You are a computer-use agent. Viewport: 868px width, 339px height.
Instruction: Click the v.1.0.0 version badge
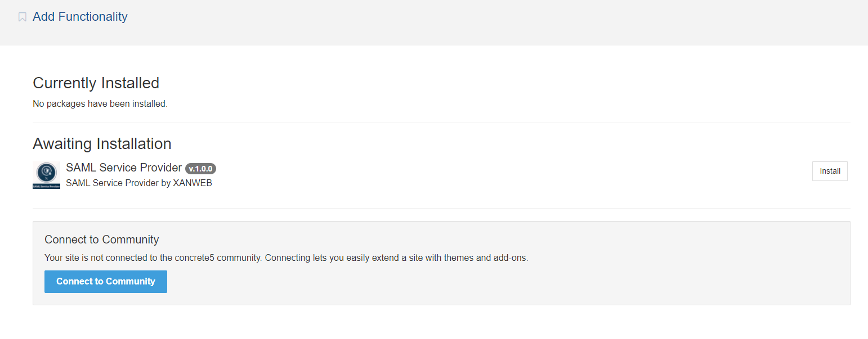(200, 169)
